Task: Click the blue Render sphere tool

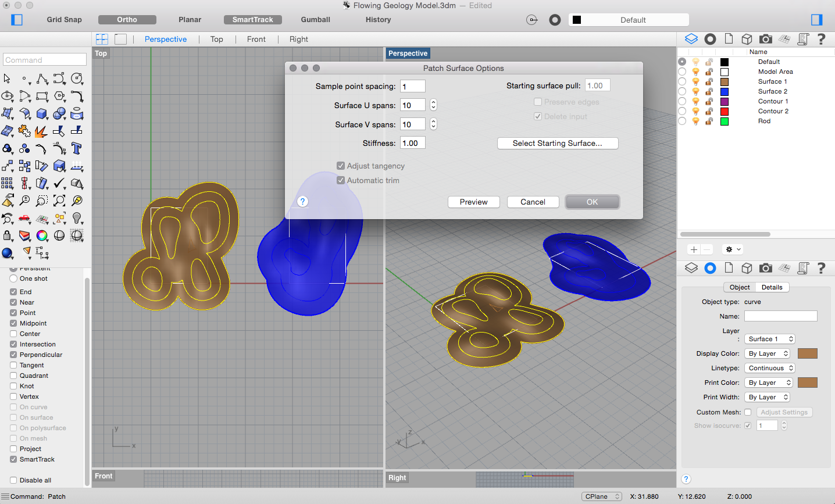Action: coord(7,253)
